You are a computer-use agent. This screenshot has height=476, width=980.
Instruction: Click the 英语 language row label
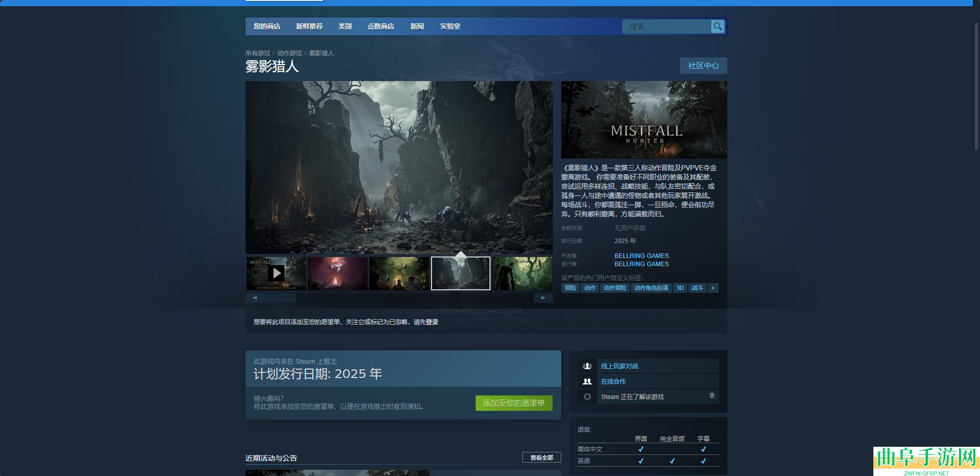pos(584,461)
